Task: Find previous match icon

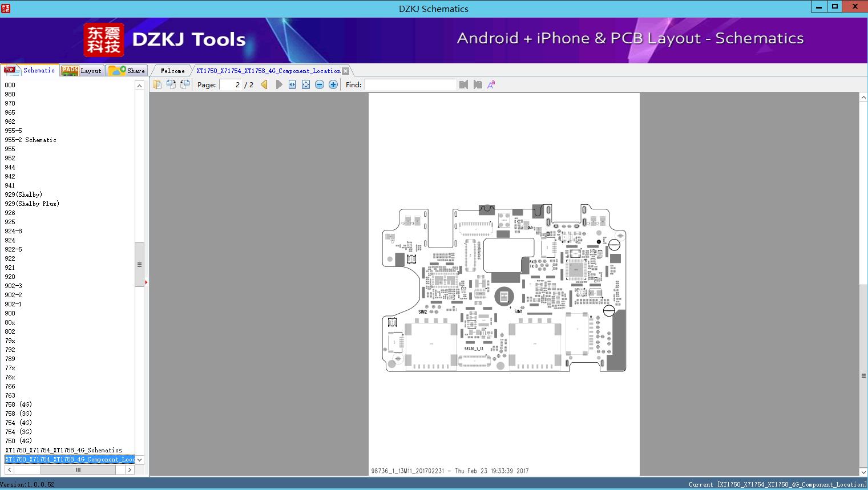Action: click(463, 84)
